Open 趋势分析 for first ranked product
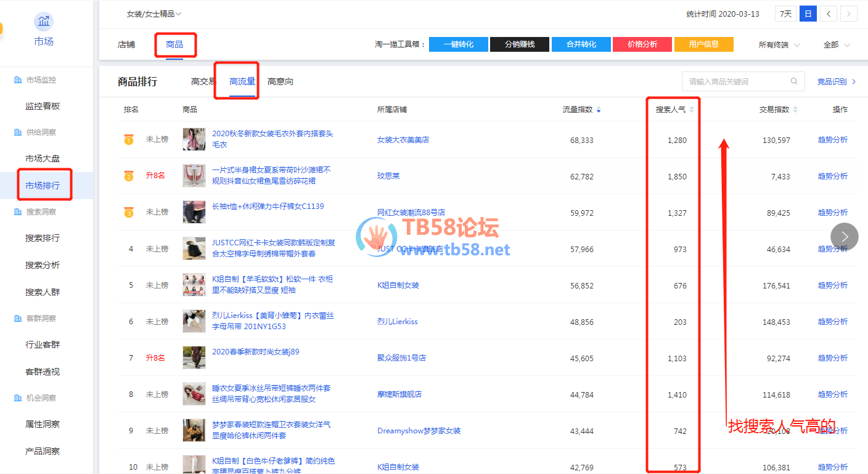This screenshot has width=868, height=474. (832, 140)
